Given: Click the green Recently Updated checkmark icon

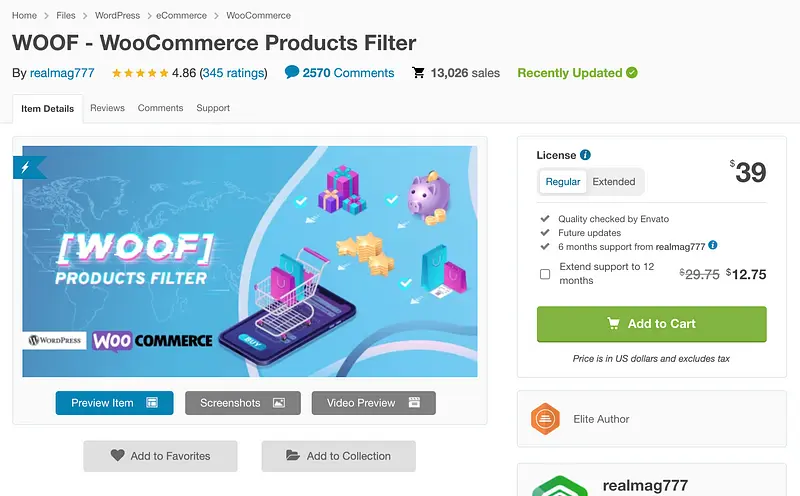Looking at the screenshot, I should click(x=631, y=73).
